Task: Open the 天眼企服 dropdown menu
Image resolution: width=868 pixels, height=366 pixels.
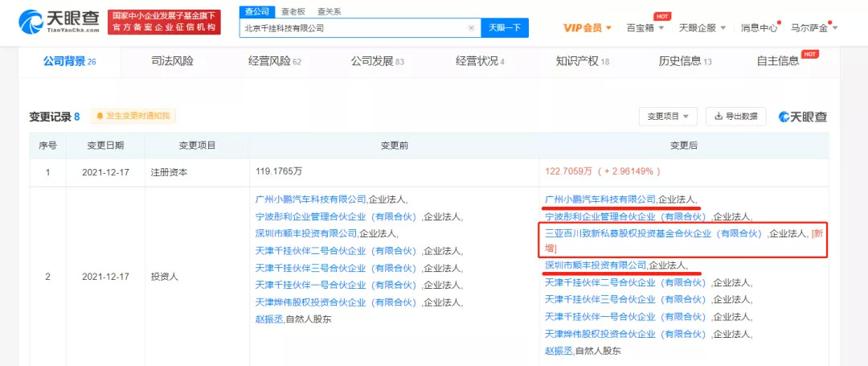Action: [702, 27]
